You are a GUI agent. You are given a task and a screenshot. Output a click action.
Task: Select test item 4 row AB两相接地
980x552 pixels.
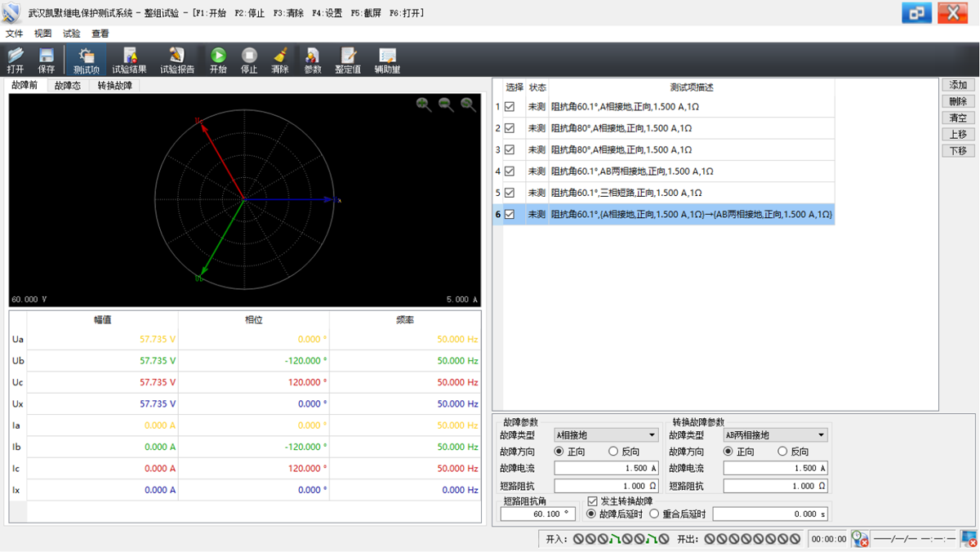631,171
